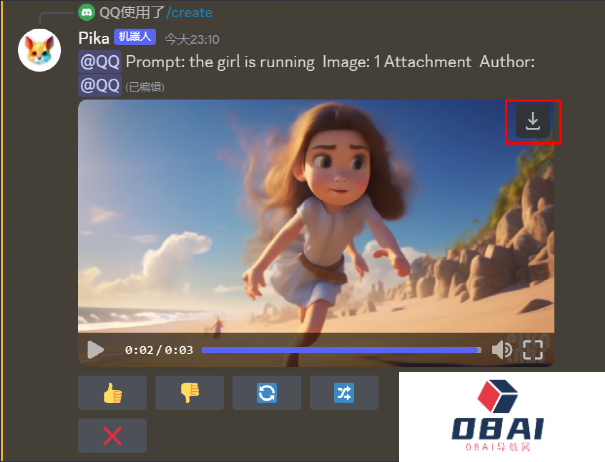Image resolution: width=605 pixels, height=462 pixels.
Task: Click the 机器人 bot badge
Action: [134, 38]
